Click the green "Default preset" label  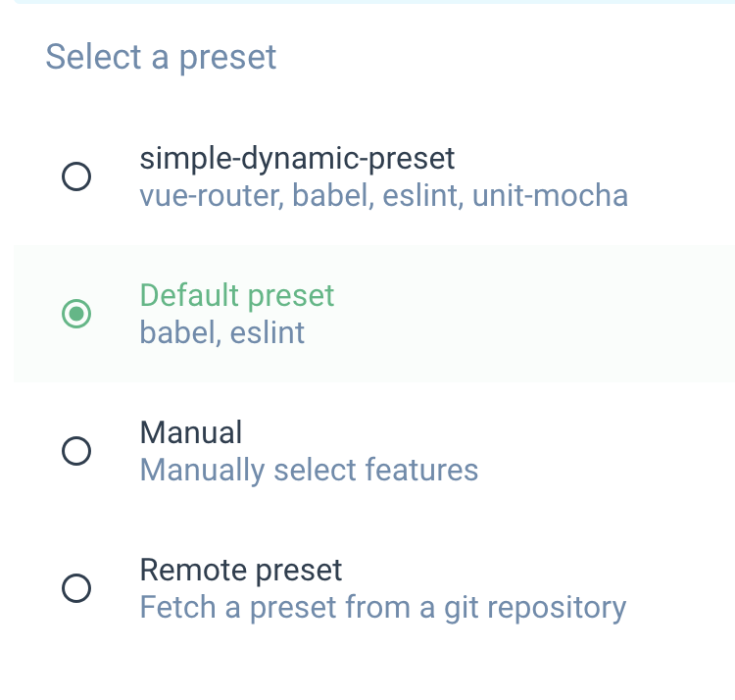click(x=236, y=295)
